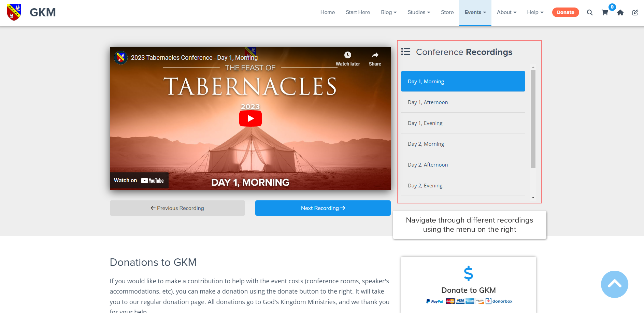Click the Share arrow icon on video
The height and width of the screenshot is (313, 644).
coord(375,55)
